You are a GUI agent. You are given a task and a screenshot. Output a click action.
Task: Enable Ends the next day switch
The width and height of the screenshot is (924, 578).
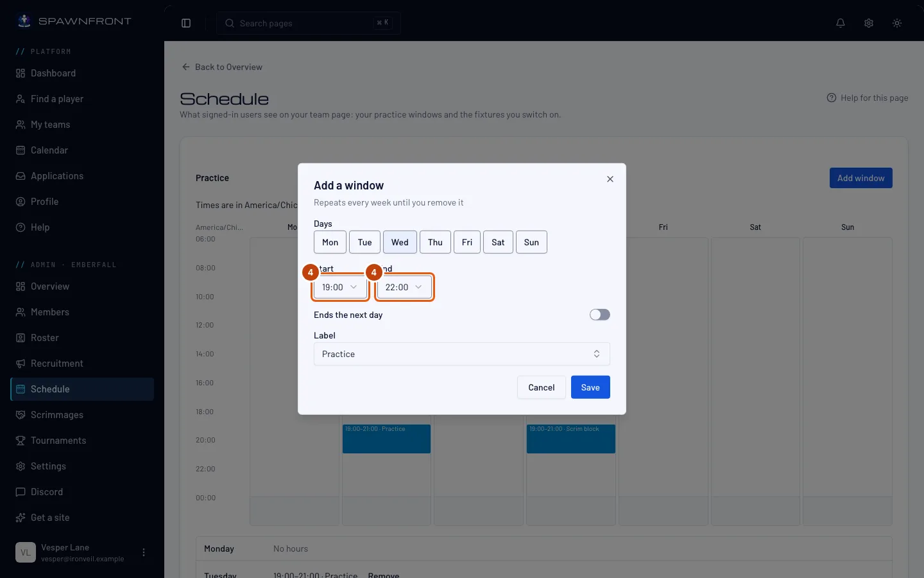[600, 315]
